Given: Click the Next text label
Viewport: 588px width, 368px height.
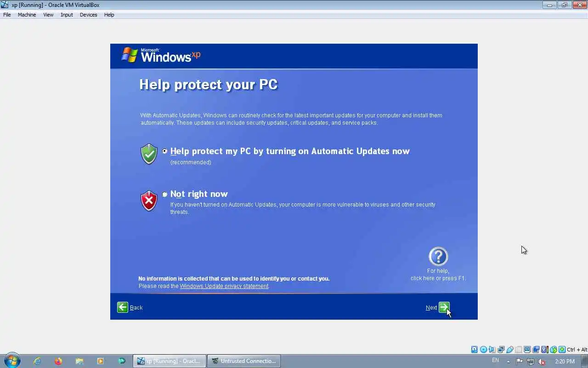Looking at the screenshot, I should [x=431, y=308].
